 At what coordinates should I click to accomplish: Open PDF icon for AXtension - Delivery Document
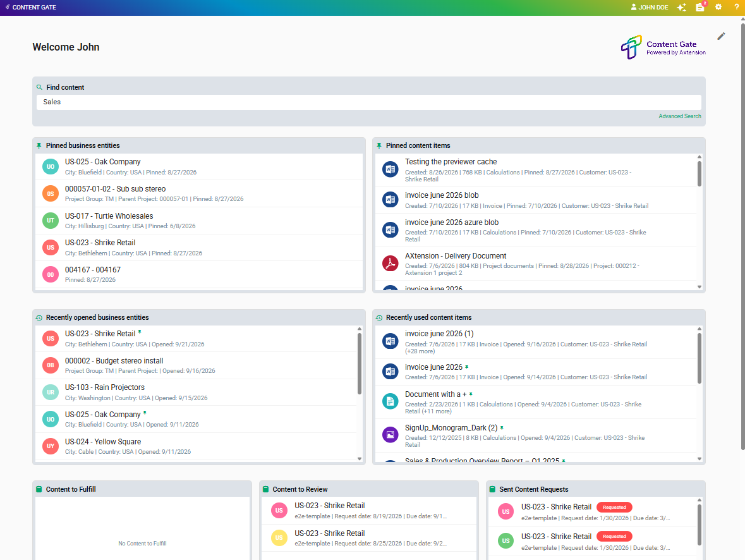coord(391,264)
